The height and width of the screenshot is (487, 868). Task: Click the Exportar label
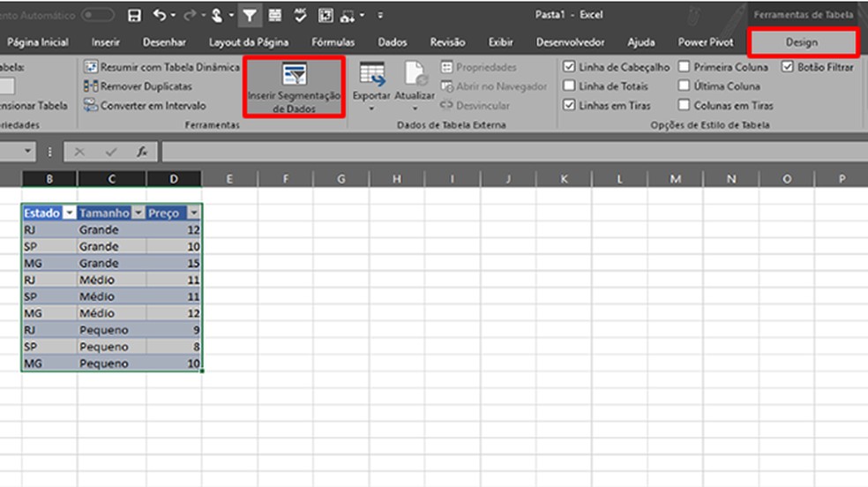[371, 95]
